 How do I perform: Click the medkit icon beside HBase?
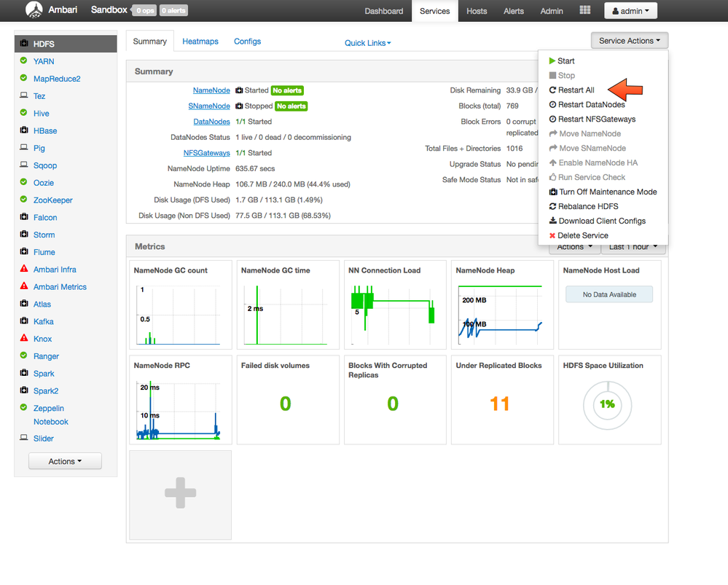point(23,130)
